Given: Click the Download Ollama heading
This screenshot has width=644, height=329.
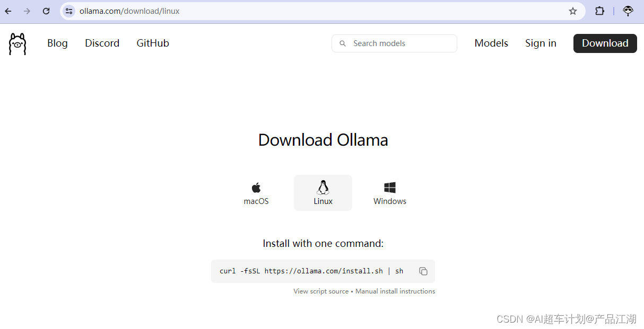Looking at the screenshot, I should tap(323, 140).
